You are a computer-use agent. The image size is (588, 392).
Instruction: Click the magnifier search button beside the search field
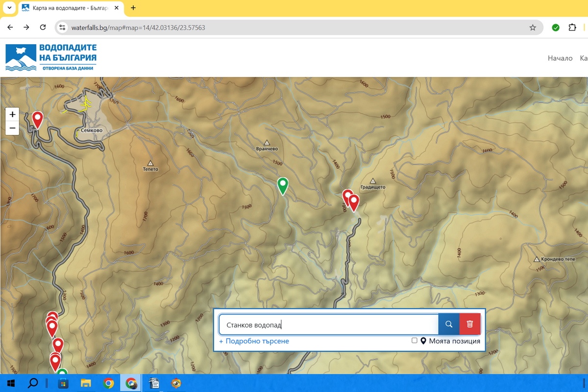click(x=448, y=324)
